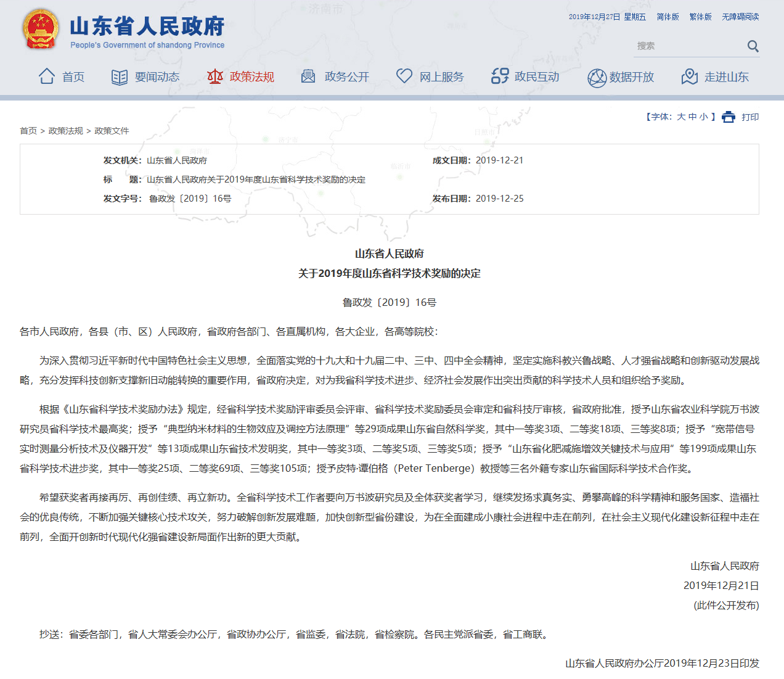Click the 政民互动 interaction icon
784x679 pixels.
(x=500, y=76)
